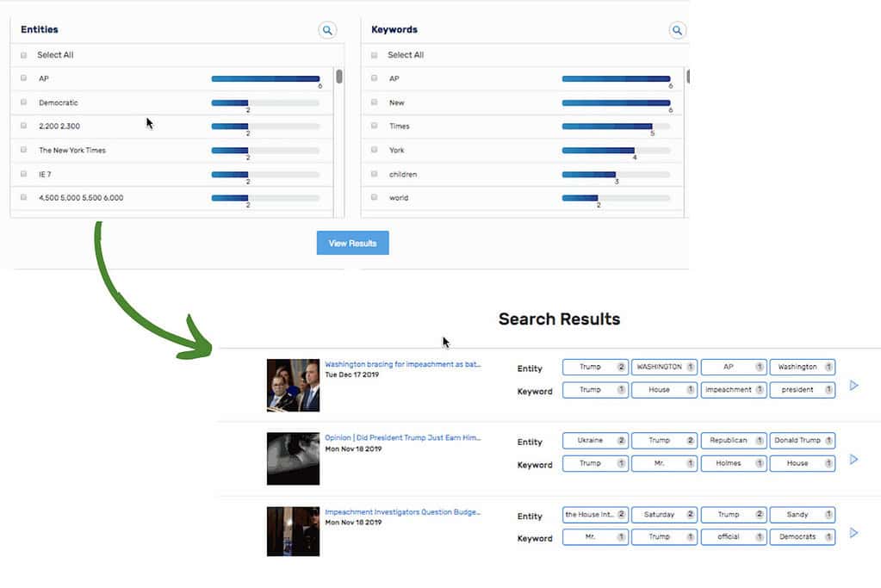Expand details for the Impeachment Investigators result

pos(853,533)
